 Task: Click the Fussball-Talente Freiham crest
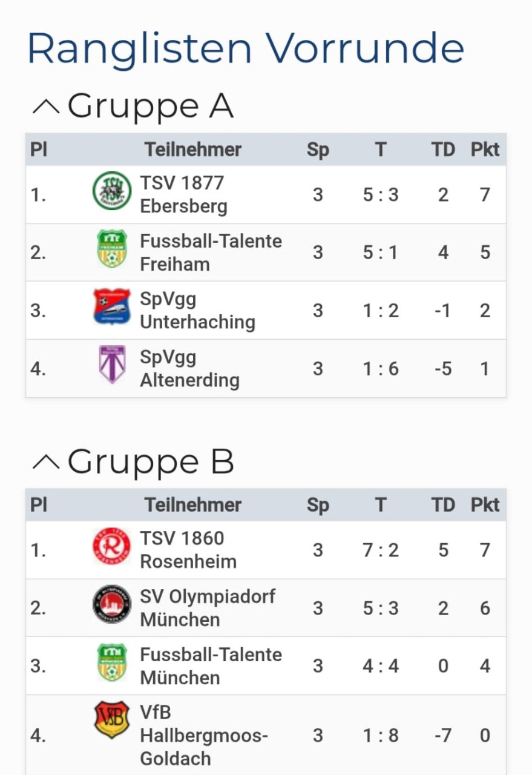pos(112,249)
